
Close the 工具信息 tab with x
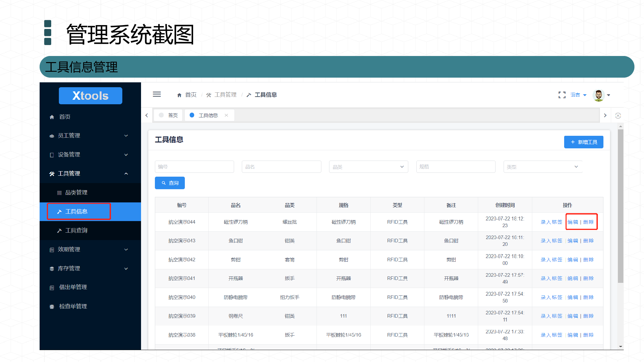[x=226, y=115]
